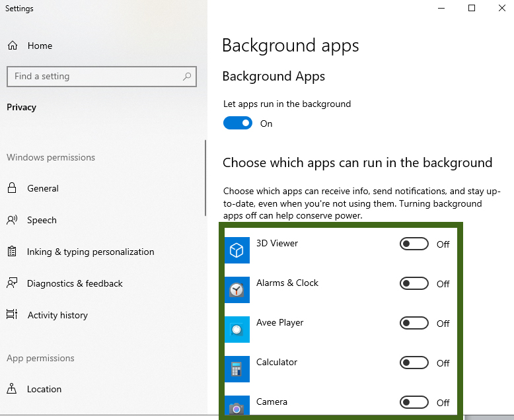Click the Alarms & Clock app icon

click(237, 290)
